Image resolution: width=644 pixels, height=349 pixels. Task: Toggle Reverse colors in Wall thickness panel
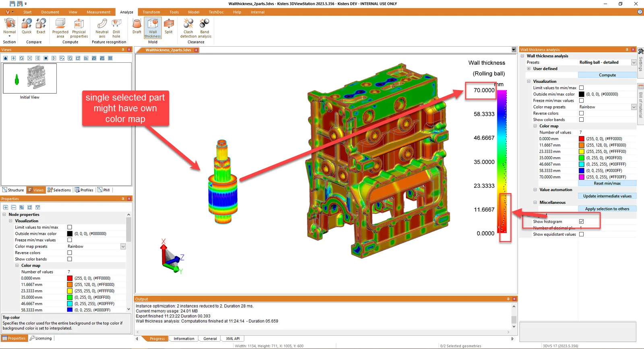(581, 113)
